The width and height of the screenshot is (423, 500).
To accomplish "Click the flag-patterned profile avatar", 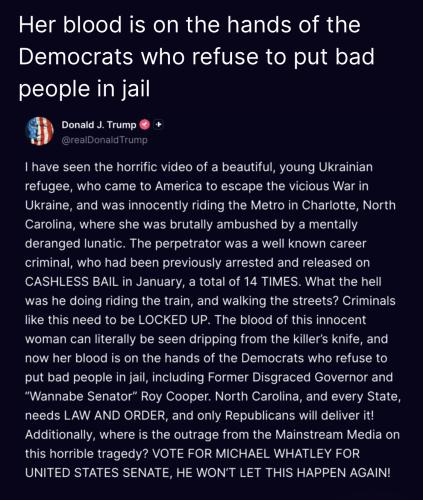I will 40,131.
